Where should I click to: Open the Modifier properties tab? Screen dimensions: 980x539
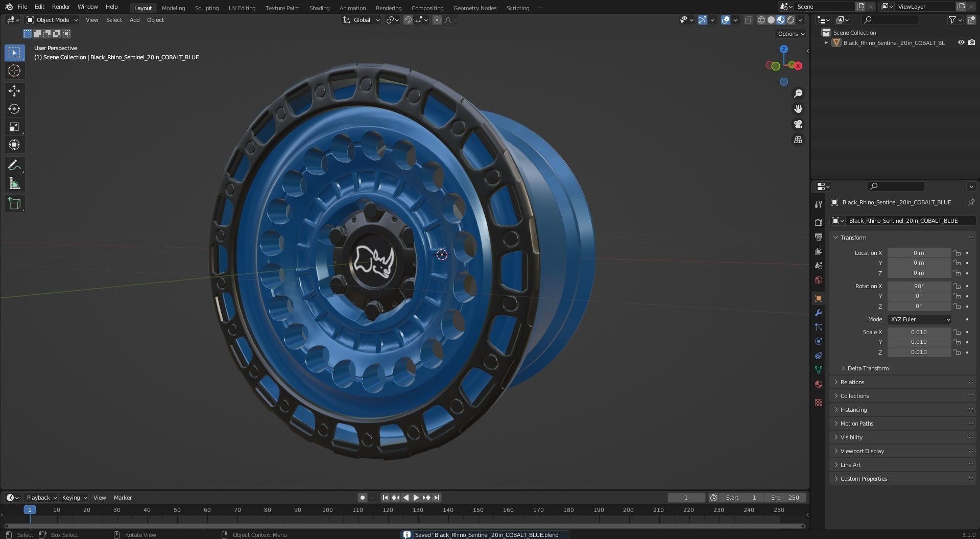[x=819, y=313]
